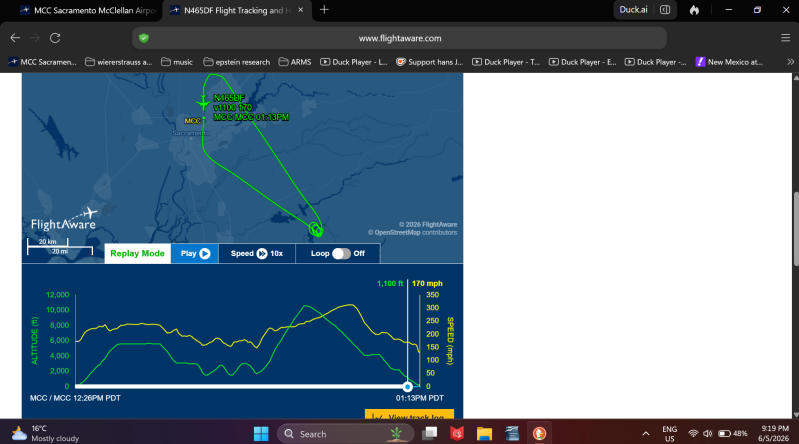Go back to previous page
This screenshot has width=799, height=444.
coord(15,38)
